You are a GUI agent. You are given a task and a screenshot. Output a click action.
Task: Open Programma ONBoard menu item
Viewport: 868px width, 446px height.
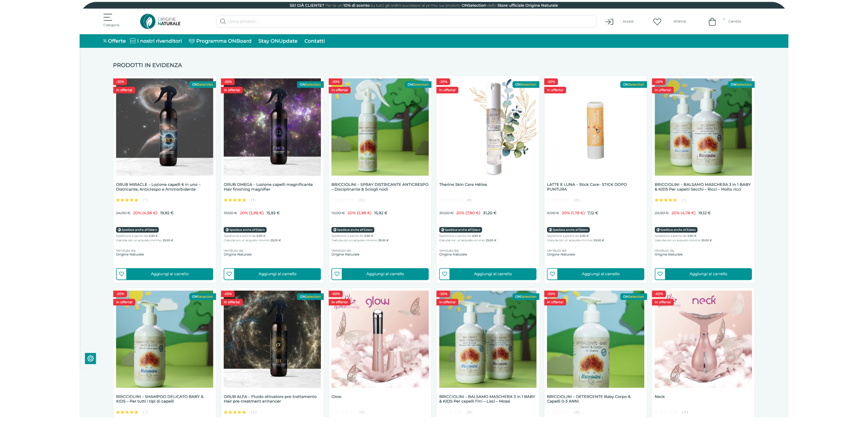(x=220, y=41)
